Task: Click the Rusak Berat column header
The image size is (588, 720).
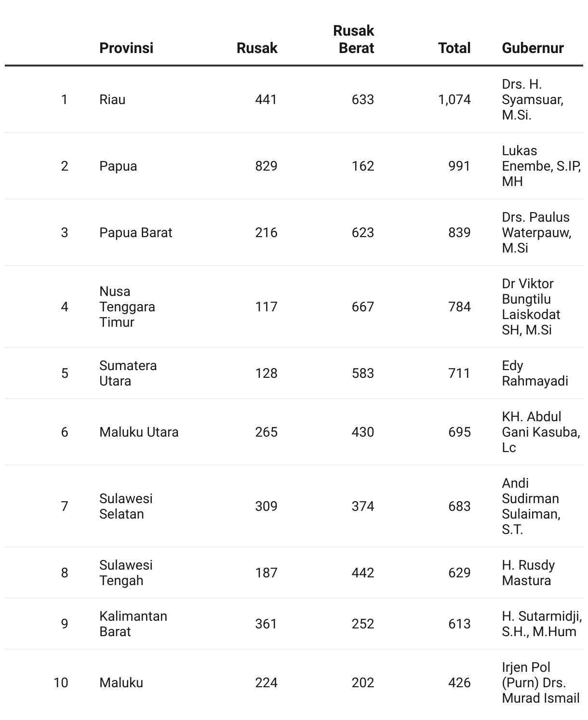Action: (353, 39)
